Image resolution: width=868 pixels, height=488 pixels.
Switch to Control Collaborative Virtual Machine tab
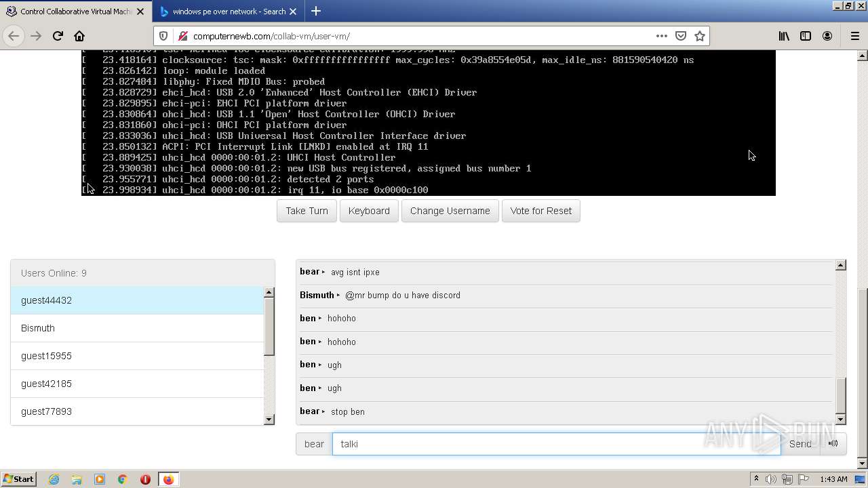coord(76,12)
